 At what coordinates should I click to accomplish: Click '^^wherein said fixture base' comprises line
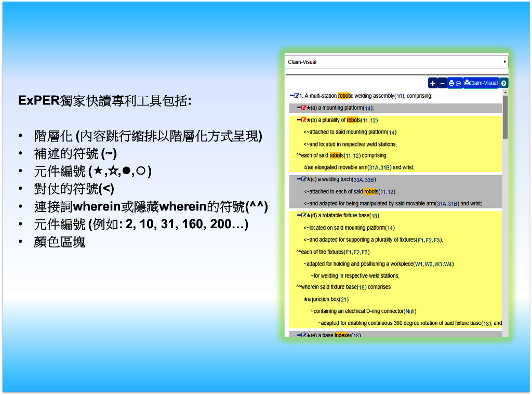point(343,287)
